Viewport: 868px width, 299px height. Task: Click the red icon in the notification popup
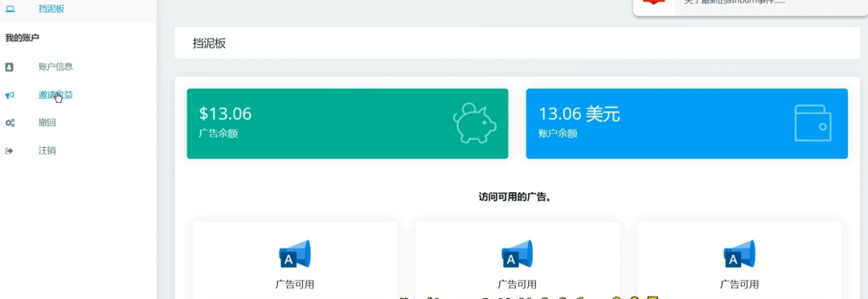coord(654,2)
